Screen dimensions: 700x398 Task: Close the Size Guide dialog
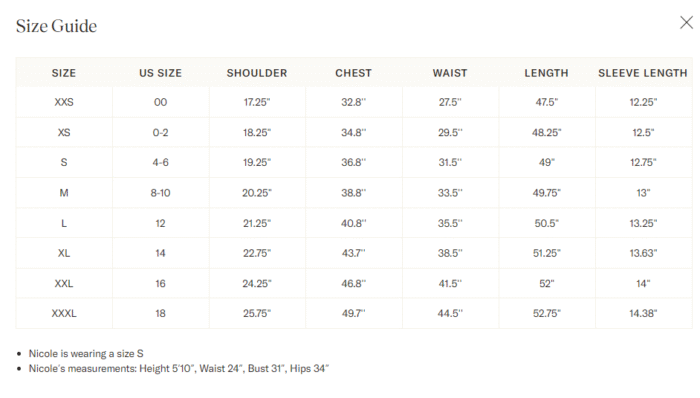(x=686, y=22)
